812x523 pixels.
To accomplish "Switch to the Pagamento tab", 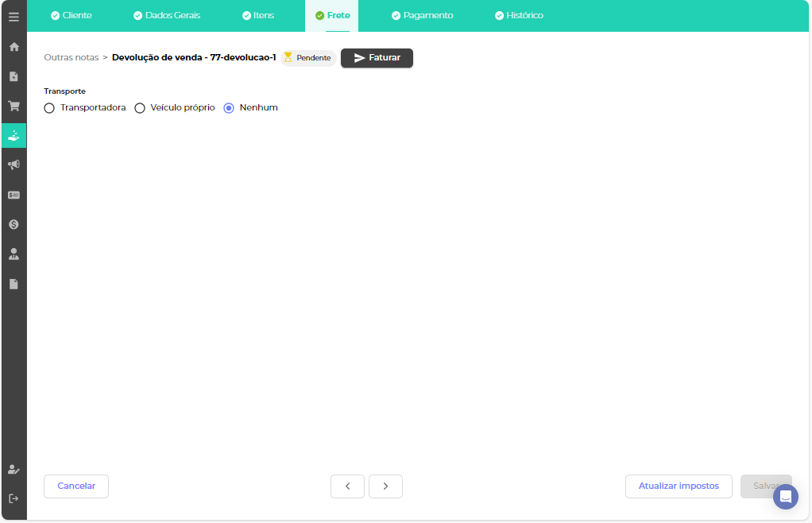I will pyautogui.click(x=422, y=16).
